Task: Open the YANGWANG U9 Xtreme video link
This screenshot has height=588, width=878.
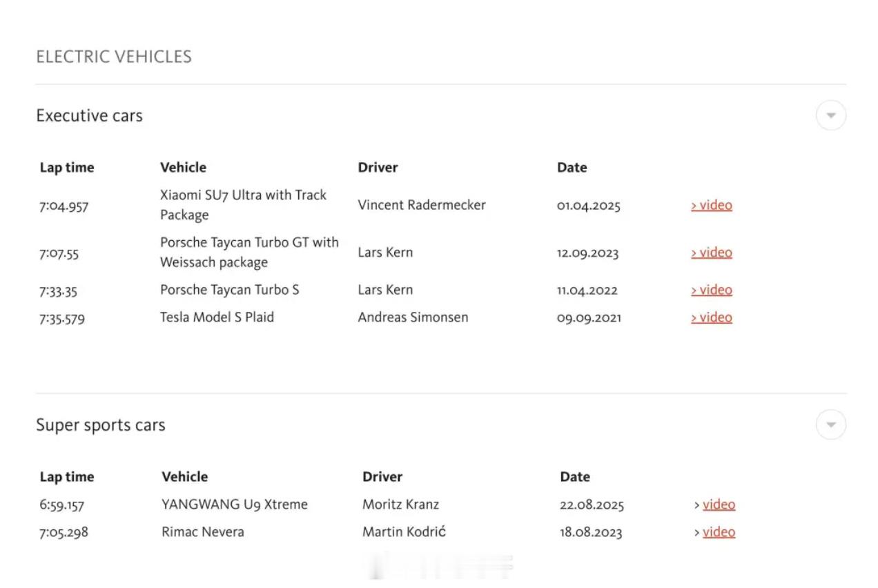Action: coord(718,504)
